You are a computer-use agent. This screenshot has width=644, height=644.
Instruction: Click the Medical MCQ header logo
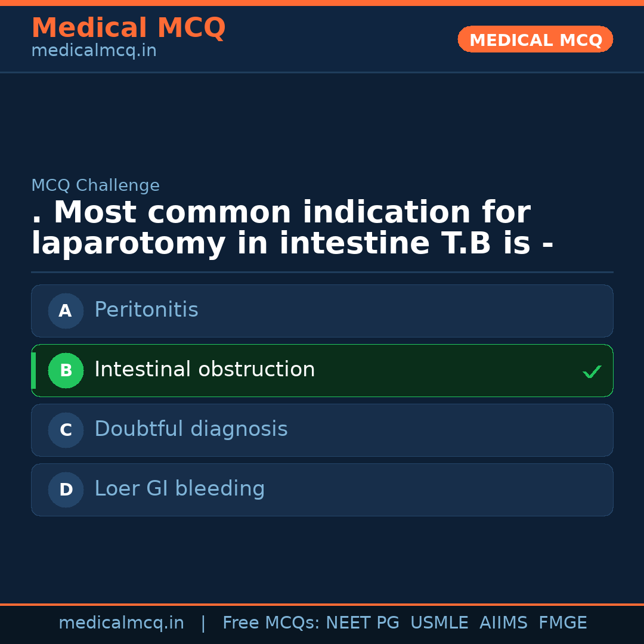tap(128, 27)
